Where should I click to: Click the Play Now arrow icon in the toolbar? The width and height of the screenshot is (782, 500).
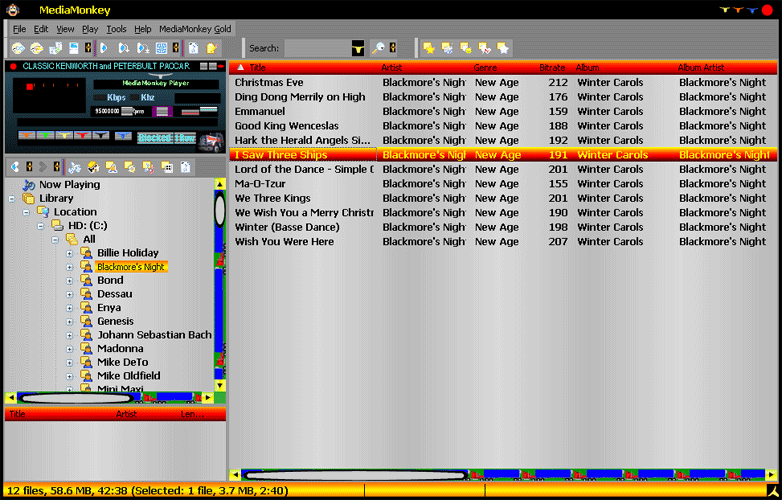[x=104, y=48]
